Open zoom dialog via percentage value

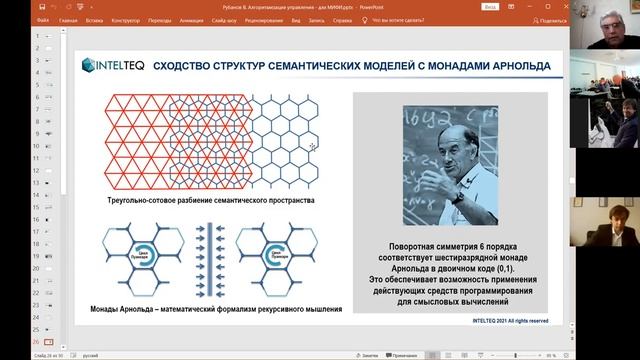(x=551, y=356)
